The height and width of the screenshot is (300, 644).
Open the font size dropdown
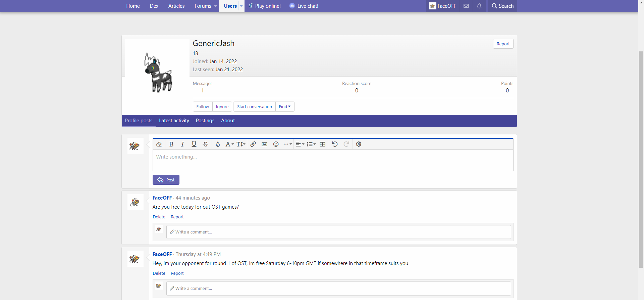pos(241,144)
